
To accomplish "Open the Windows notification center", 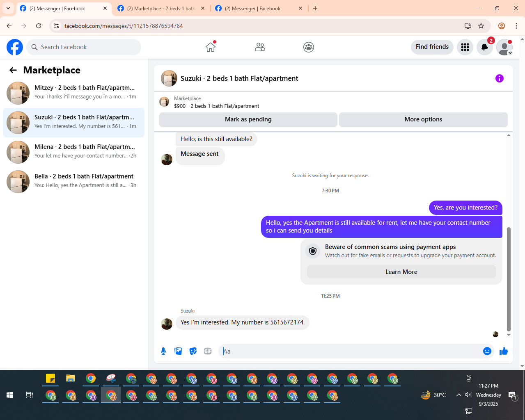I will pos(512,395).
